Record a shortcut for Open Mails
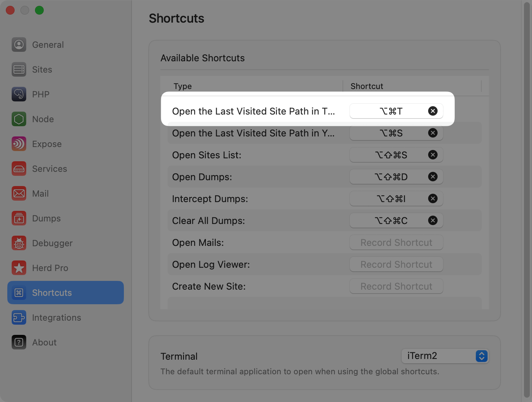This screenshot has height=402, width=532. (x=396, y=242)
